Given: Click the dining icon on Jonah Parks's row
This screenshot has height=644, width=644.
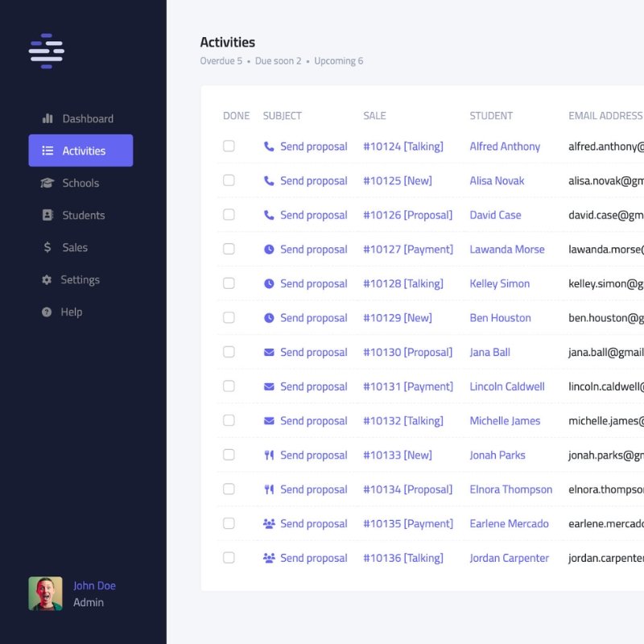Looking at the screenshot, I should pyautogui.click(x=266, y=455).
